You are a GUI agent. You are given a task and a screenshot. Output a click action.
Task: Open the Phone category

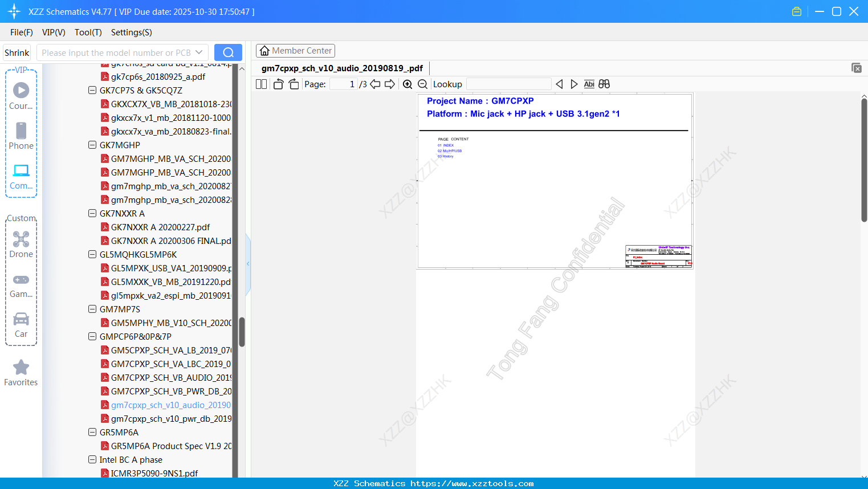click(21, 136)
